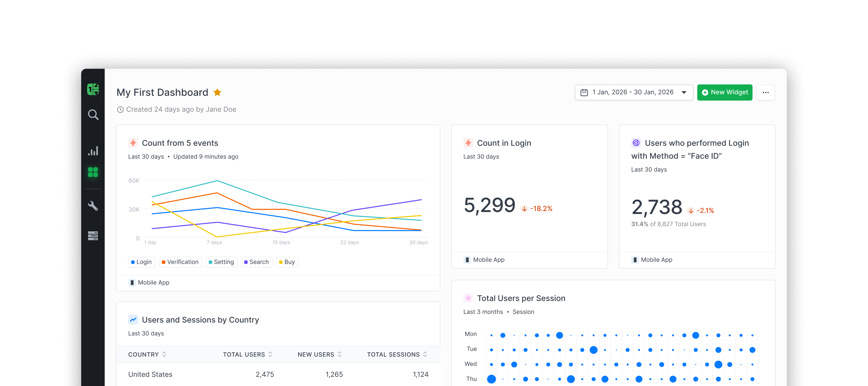This screenshot has height=386, width=868.
Task: Click Mobile App label in Face ID widget
Action: [656, 260]
